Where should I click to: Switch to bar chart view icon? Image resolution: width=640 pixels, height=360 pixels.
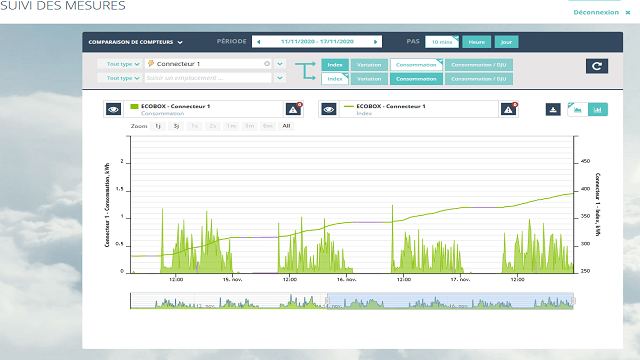pos(598,109)
